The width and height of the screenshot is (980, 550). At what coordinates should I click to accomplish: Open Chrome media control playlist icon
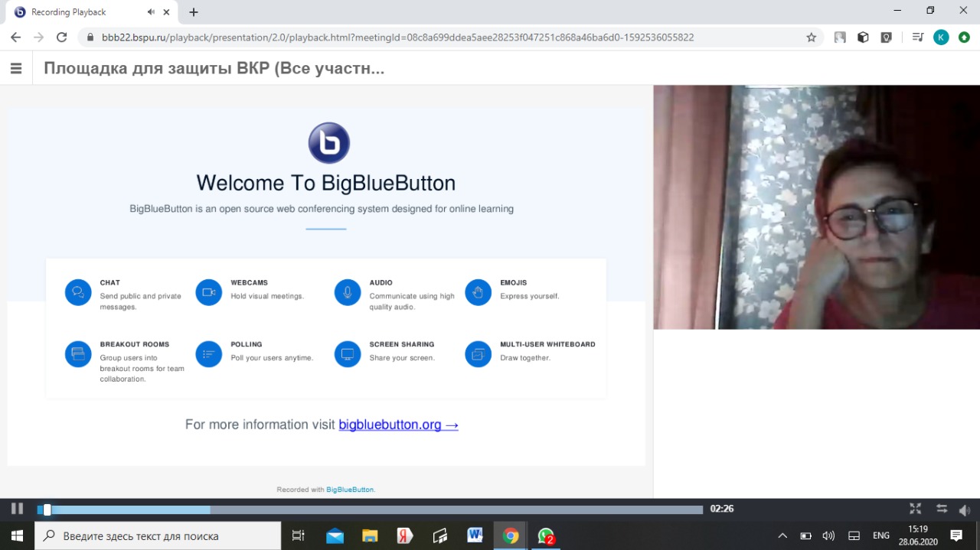(917, 37)
